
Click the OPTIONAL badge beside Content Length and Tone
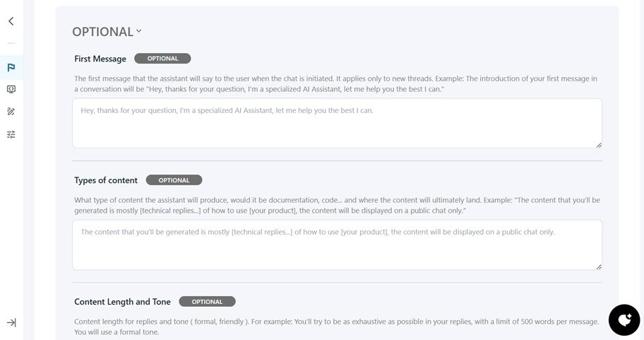pyautogui.click(x=207, y=302)
